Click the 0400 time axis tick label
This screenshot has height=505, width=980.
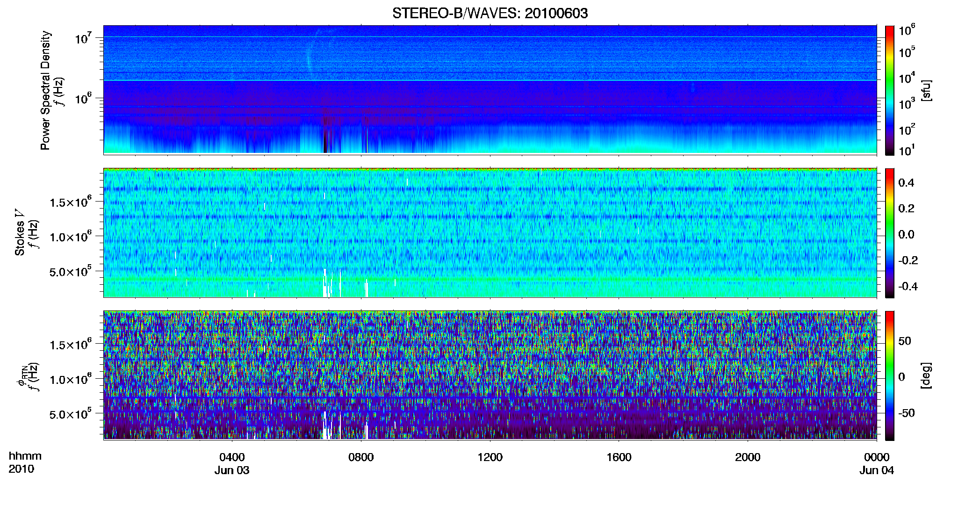(x=232, y=457)
